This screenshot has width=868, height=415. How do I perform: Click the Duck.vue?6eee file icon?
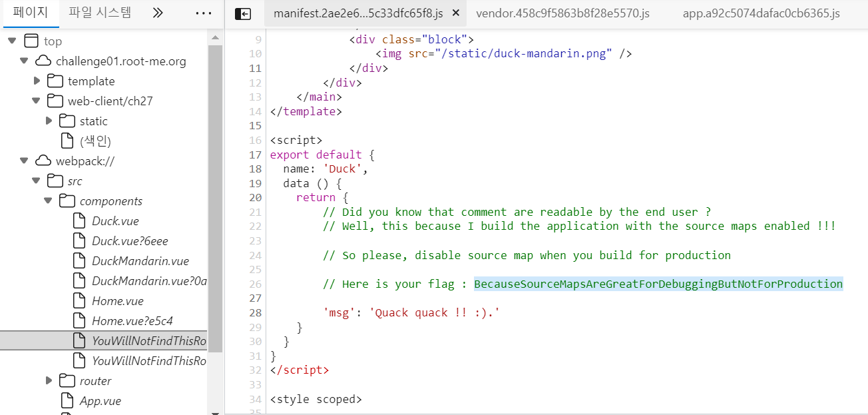point(79,241)
